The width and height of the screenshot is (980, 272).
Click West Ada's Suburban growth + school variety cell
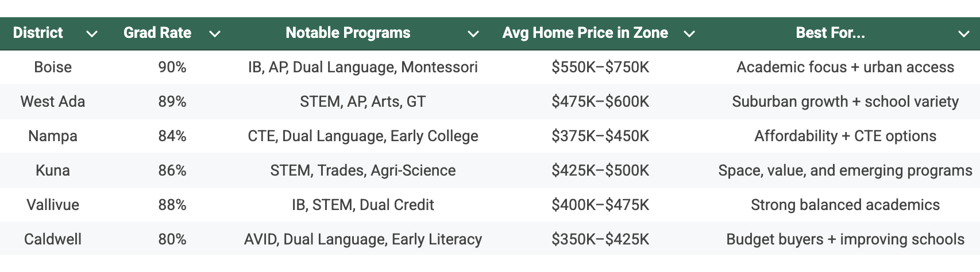[x=846, y=102]
